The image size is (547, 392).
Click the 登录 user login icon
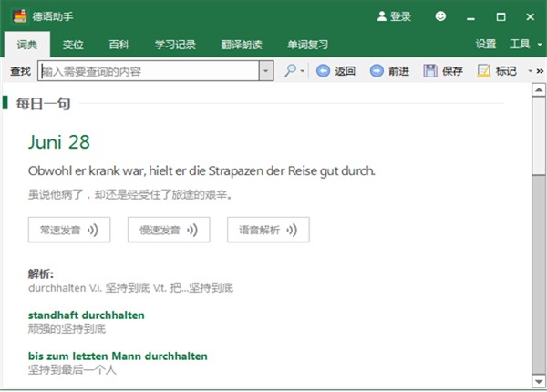pos(381,16)
